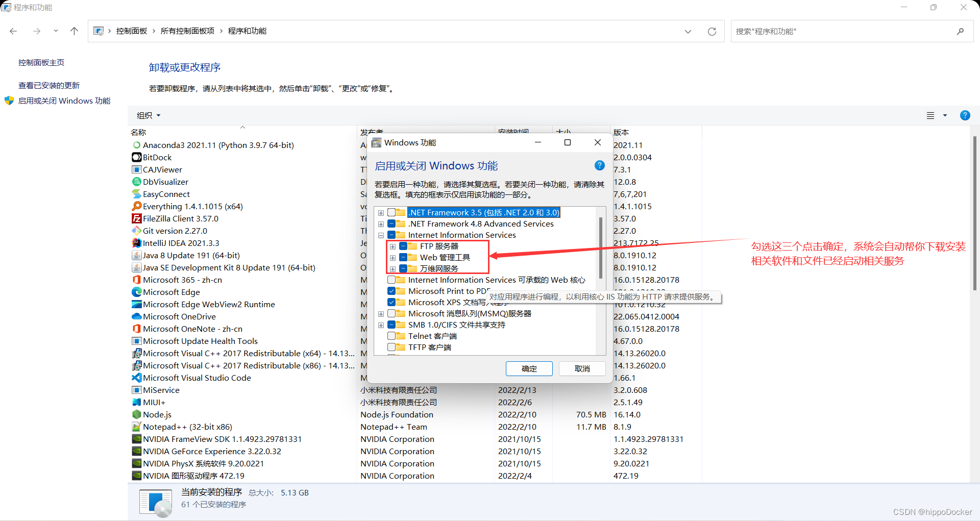Image resolution: width=980 pixels, height=521 pixels.
Task: Click the navigate up arrow icon
Action: [74, 31]
